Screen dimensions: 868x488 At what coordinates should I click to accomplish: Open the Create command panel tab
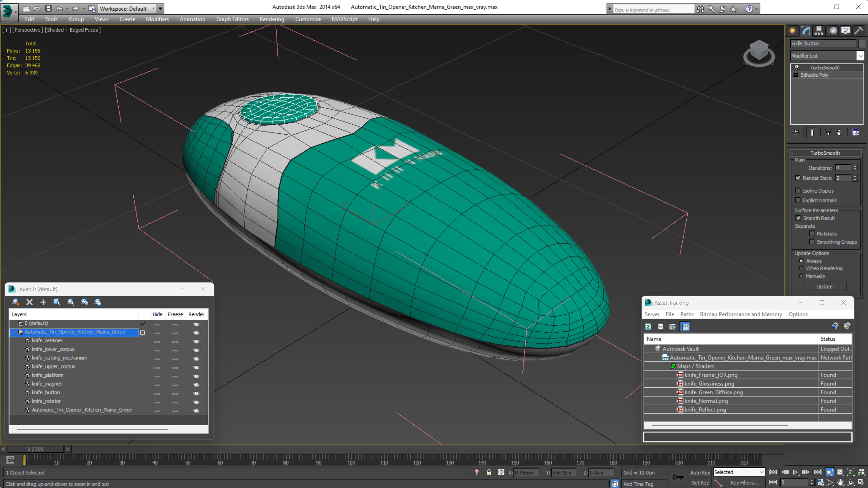pos(793,31)
